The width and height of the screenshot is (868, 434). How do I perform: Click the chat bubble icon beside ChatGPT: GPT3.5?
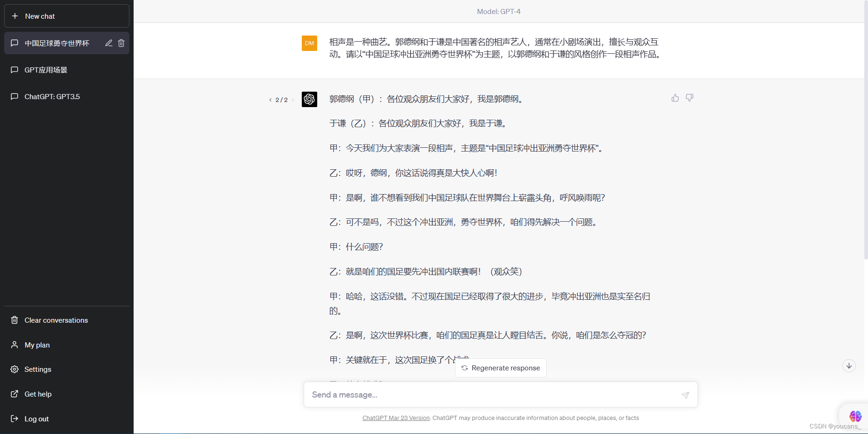pos(14,96)
